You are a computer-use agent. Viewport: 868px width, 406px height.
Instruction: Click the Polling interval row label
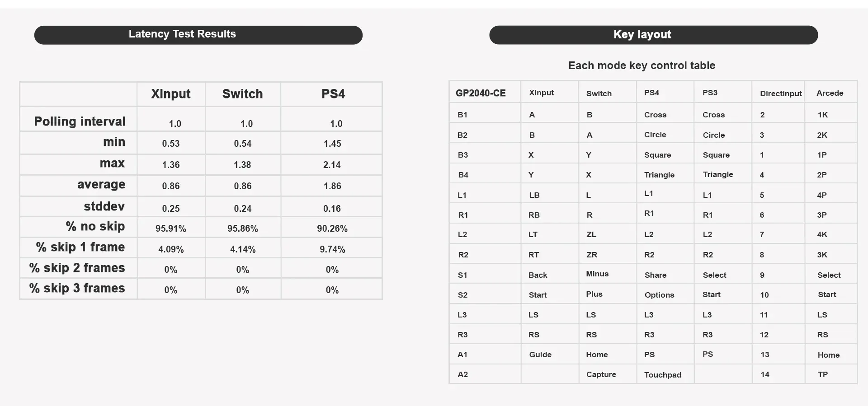[80, 121]
